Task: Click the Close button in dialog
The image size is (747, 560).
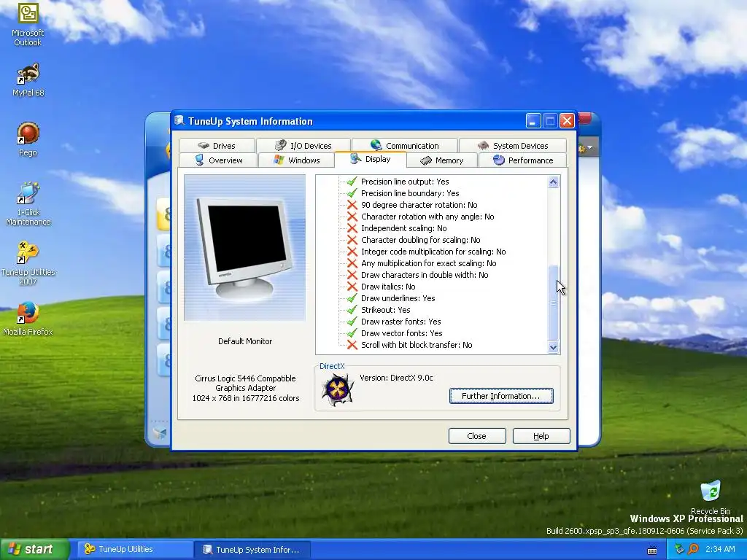Action: pyautogui.click(x=477, y=436)
